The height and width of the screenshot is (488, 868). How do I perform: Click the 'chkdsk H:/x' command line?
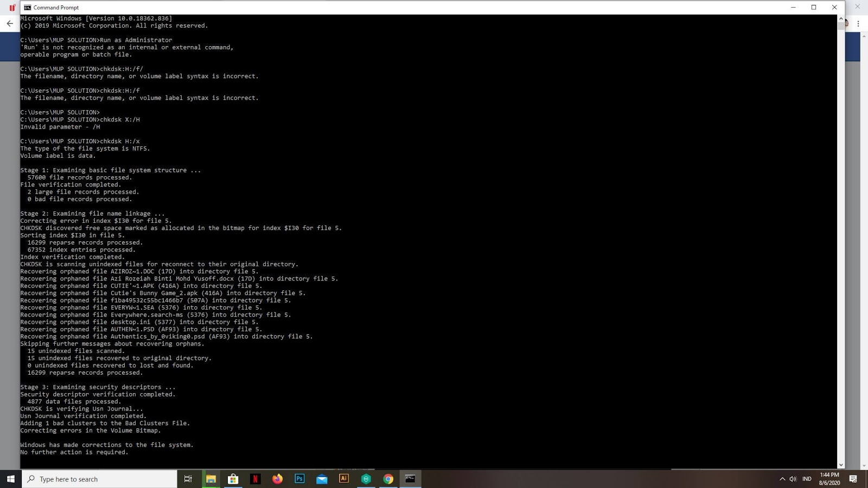click(80, 141)
